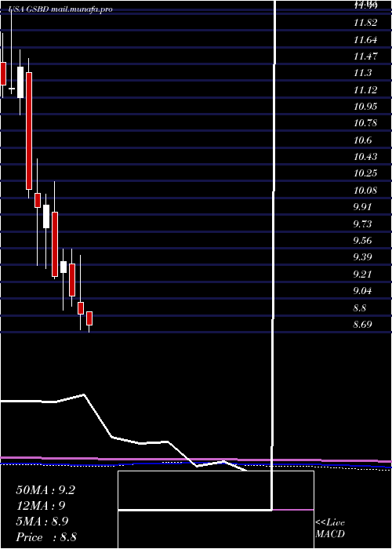Select the 11.47 price axis label

click(x=365, y=56)
